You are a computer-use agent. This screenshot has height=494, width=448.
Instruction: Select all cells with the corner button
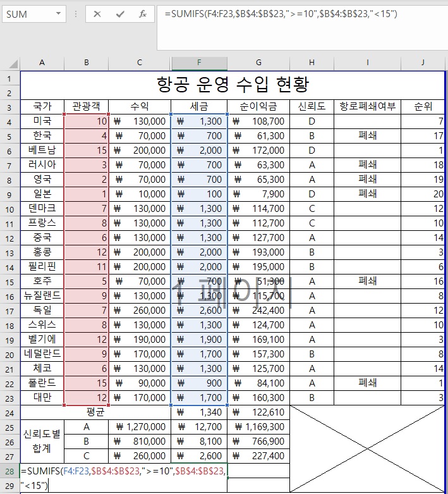tap(13, 64)
